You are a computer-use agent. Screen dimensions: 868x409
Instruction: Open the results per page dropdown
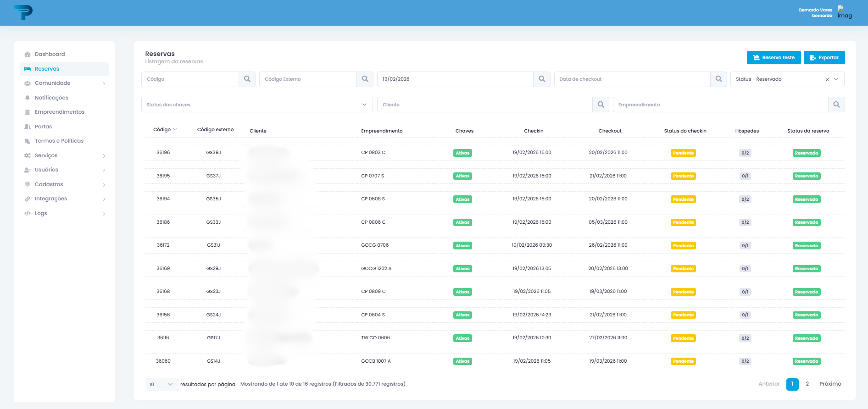click(x=162, y=385)
